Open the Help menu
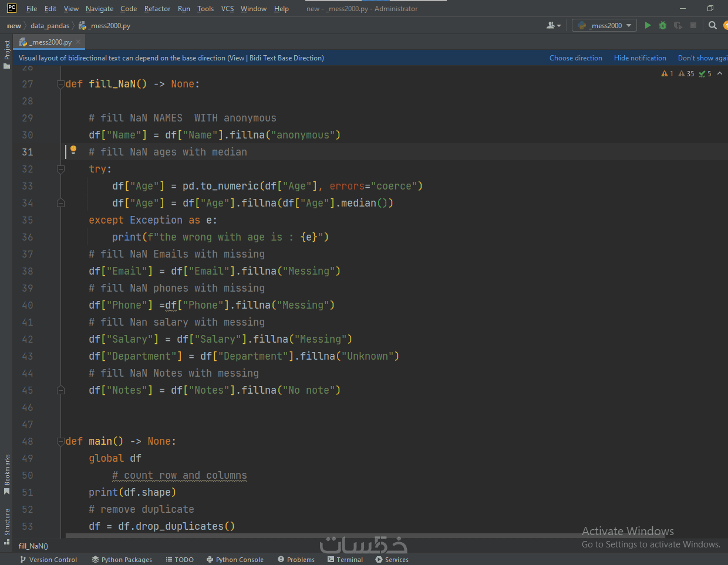Viewport: 728px width, 565px height. pyautogui.click(x=281, y=9)
